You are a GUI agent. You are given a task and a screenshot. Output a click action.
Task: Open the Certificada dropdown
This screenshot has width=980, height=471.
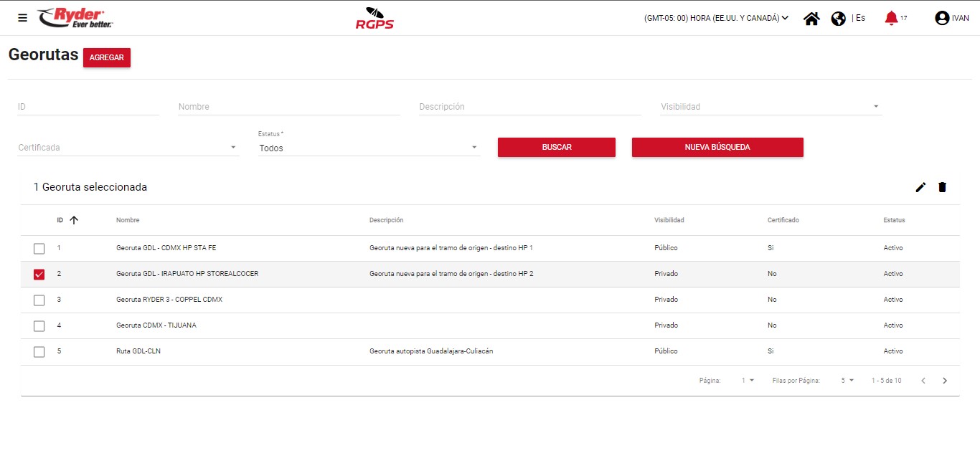tap(128, 148)
